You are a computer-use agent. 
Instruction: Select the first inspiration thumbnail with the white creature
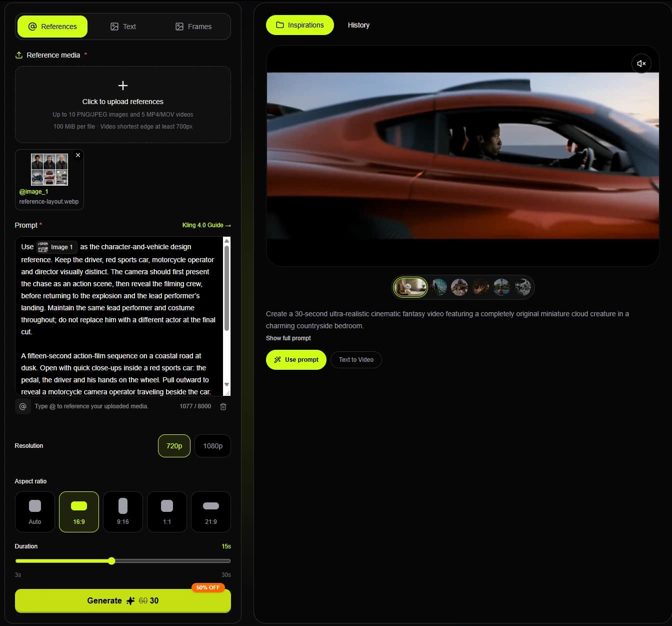tap(410, 287)
